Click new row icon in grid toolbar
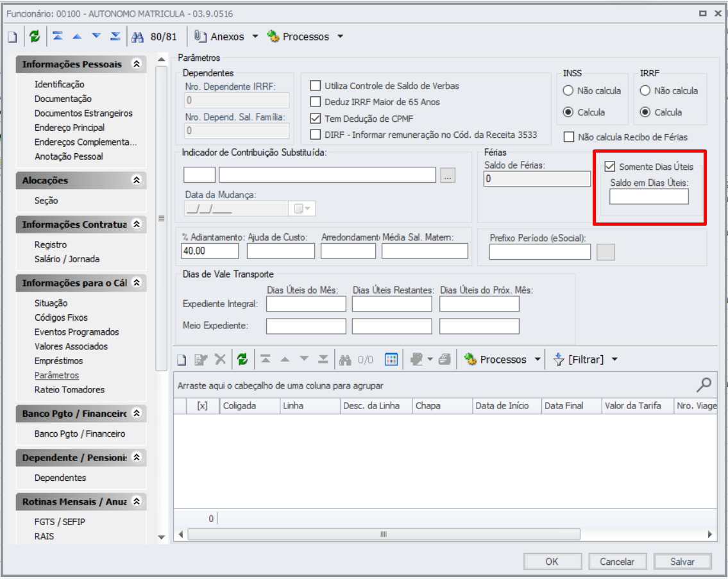This screenshot has height=579, width=728. 182,360
